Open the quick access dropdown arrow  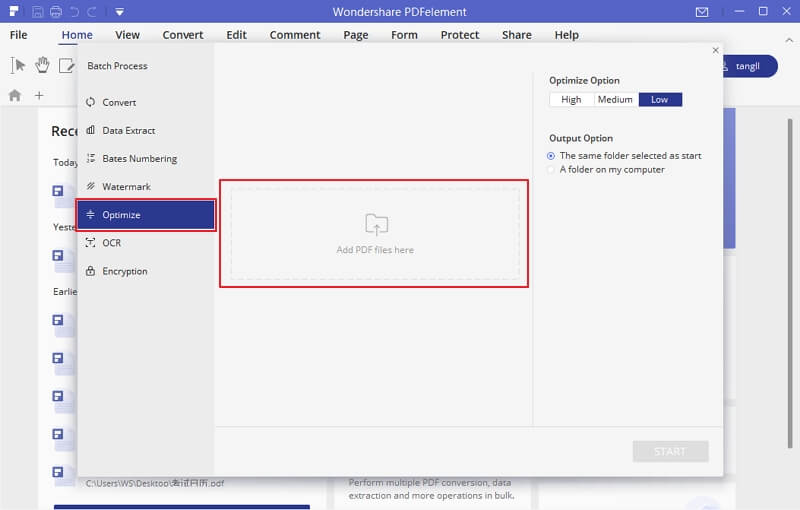tap(119, 12)
